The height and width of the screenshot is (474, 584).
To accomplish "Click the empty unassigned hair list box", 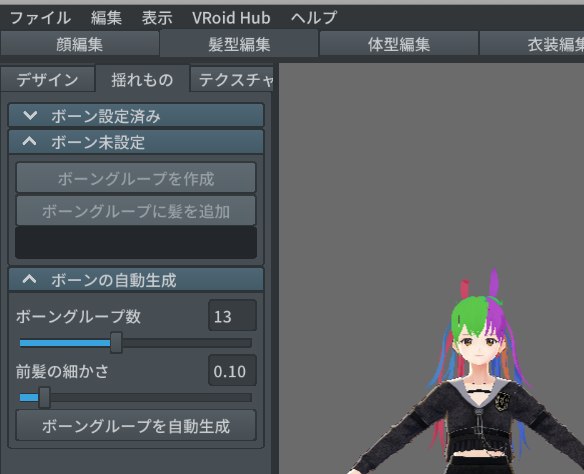I will tap(136, 242).
